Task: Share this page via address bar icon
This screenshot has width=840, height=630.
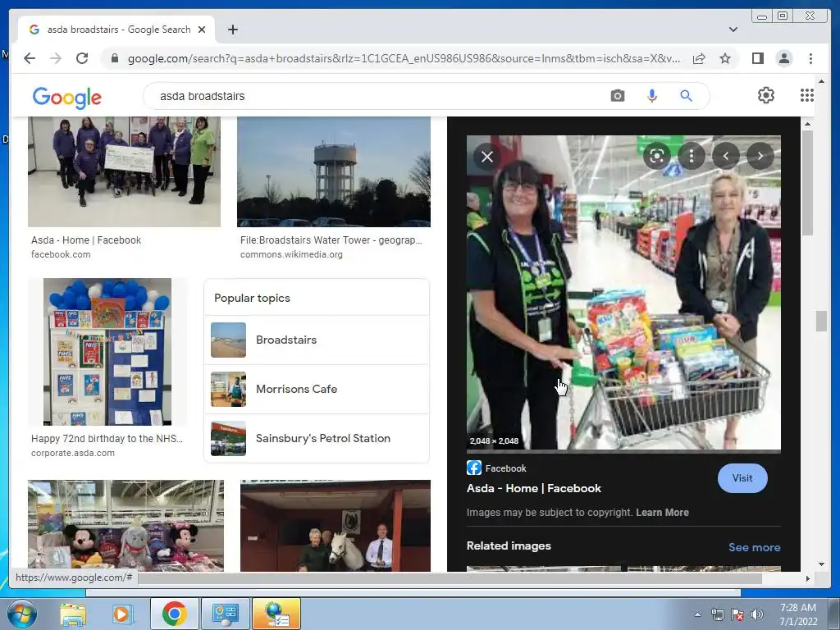Action: 699,58
